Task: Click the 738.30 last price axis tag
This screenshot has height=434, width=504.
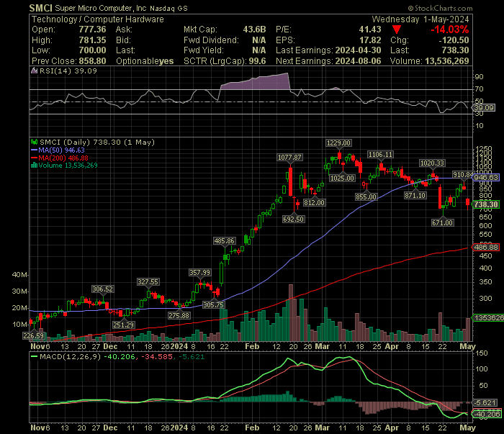Action: pos(486,204)
